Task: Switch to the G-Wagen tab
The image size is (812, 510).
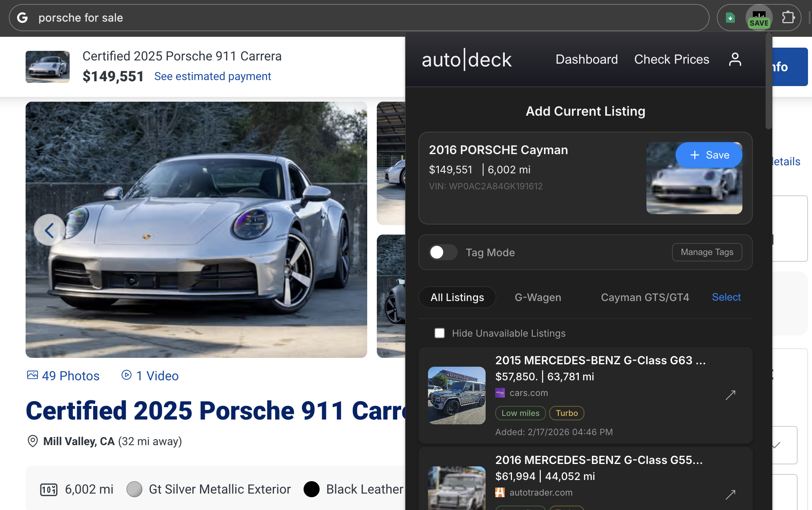Action: tap(538, 297)
